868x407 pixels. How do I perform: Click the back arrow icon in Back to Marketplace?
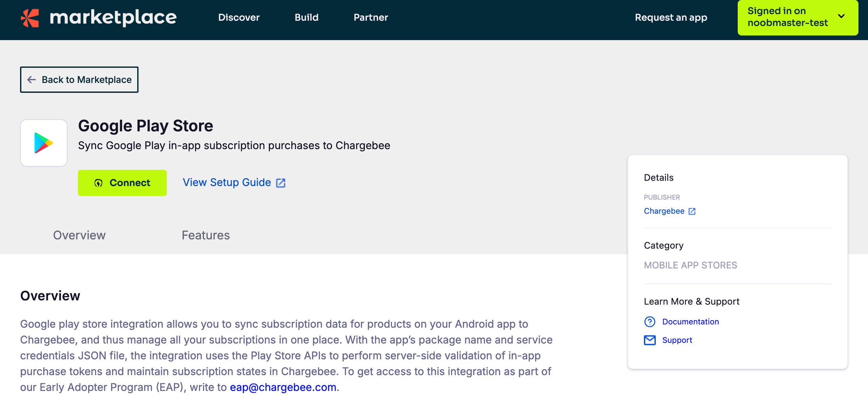32,80
